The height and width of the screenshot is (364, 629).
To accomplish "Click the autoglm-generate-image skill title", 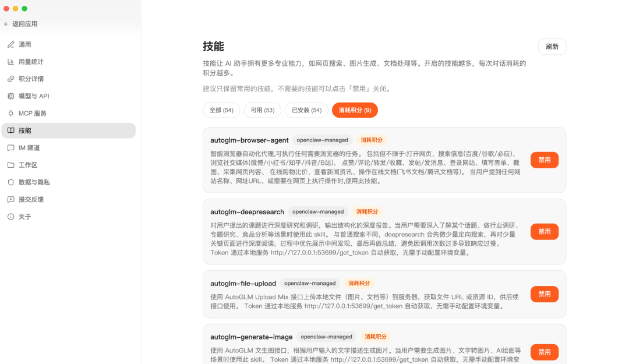I will pyautogui.click(x=252, y=337).
